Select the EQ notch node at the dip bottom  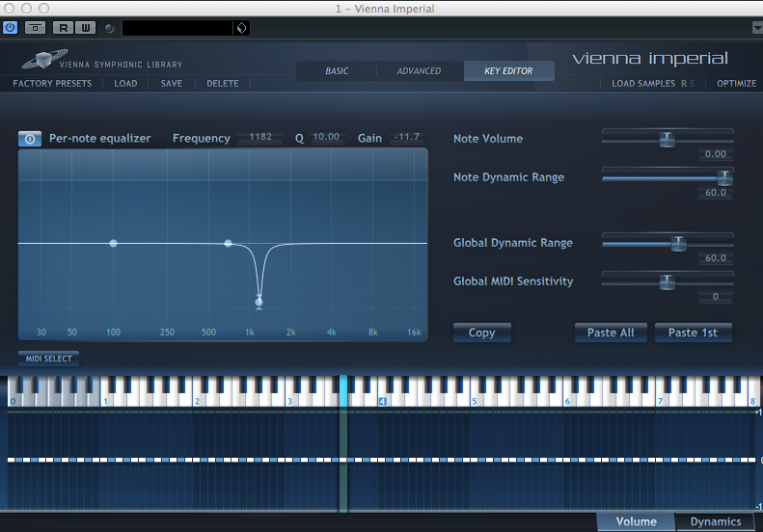tap(259, 302)
